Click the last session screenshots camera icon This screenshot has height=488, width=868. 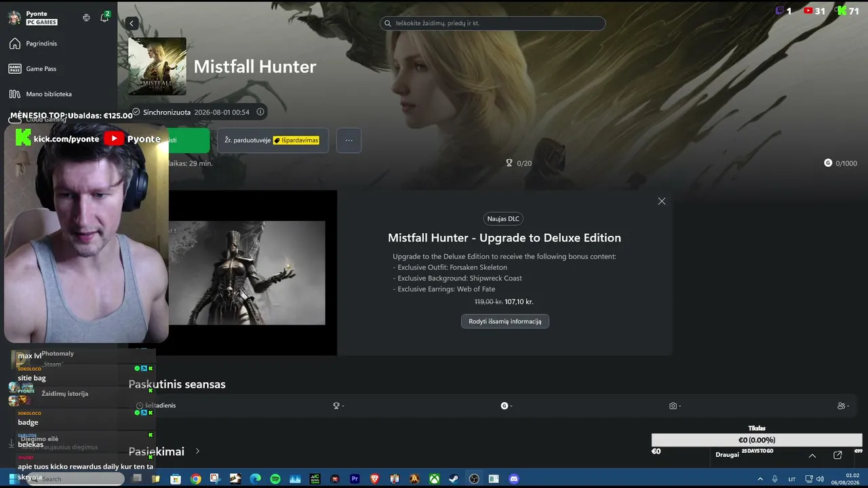pos(673,406)
